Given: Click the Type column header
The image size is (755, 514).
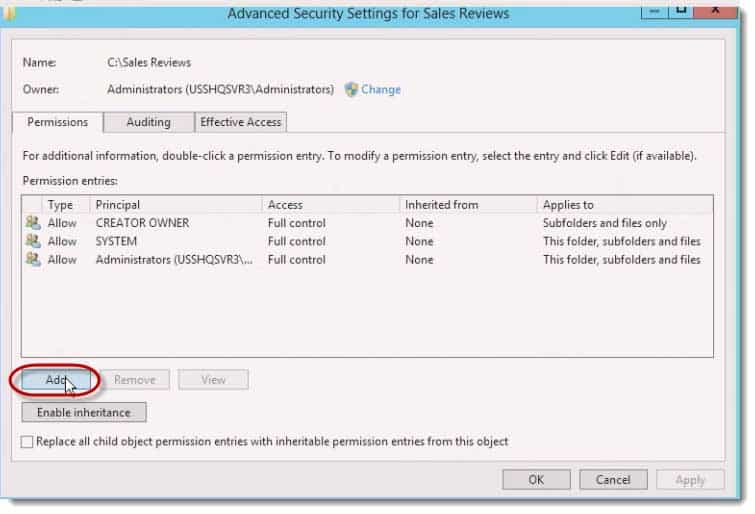Looking at the screenshot, I should (66, 205).
